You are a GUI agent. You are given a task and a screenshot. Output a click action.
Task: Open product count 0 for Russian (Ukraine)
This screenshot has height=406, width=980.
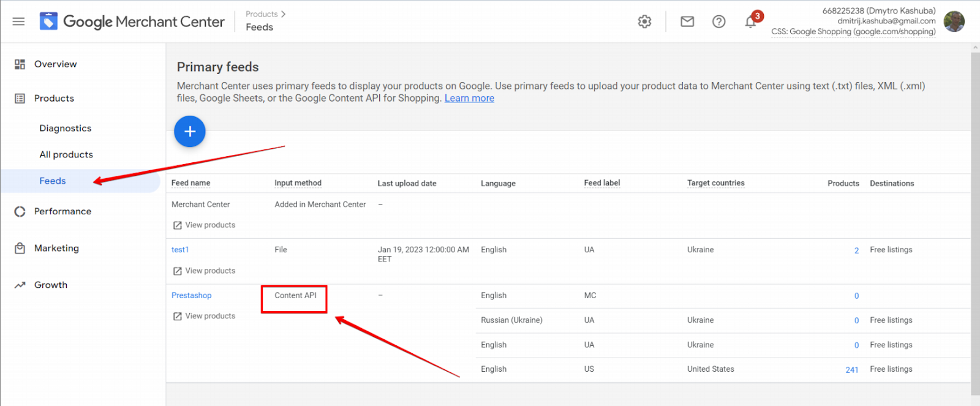856,320
